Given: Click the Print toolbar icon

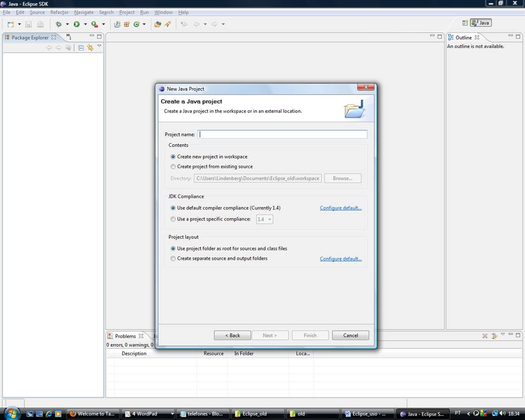Looking at the screenshot, I should click(40, 24).
